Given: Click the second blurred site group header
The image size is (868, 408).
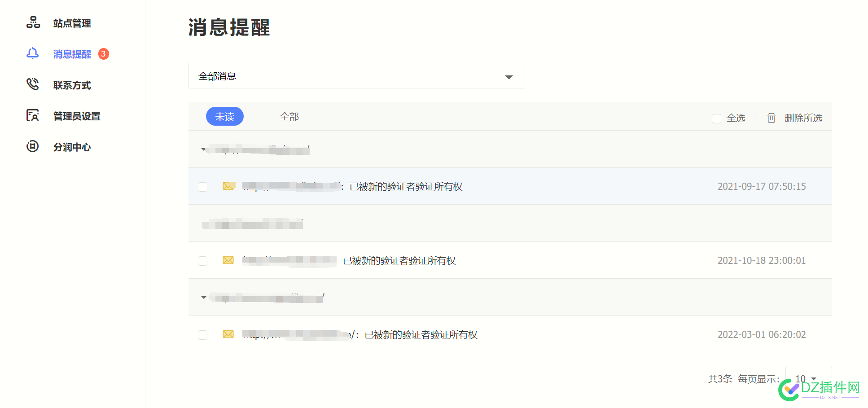Looking at the screenshot, I should pyautogui.click(x=510, y=224).
